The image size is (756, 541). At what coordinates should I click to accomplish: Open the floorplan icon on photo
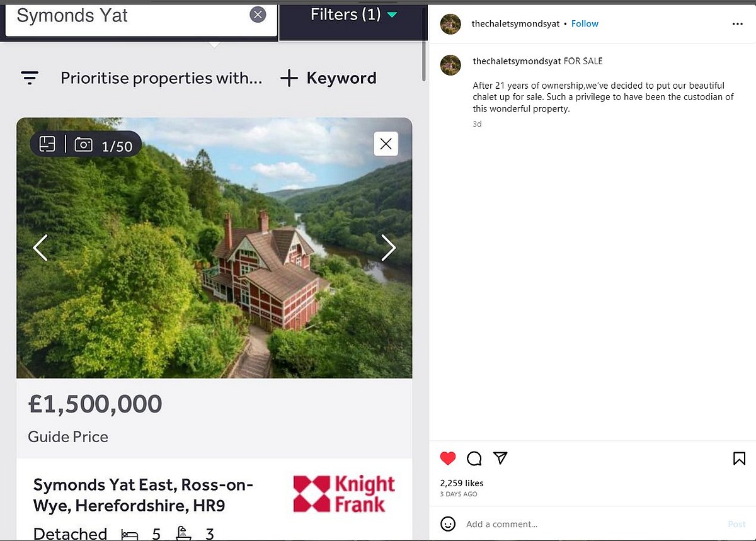point(48,145)
